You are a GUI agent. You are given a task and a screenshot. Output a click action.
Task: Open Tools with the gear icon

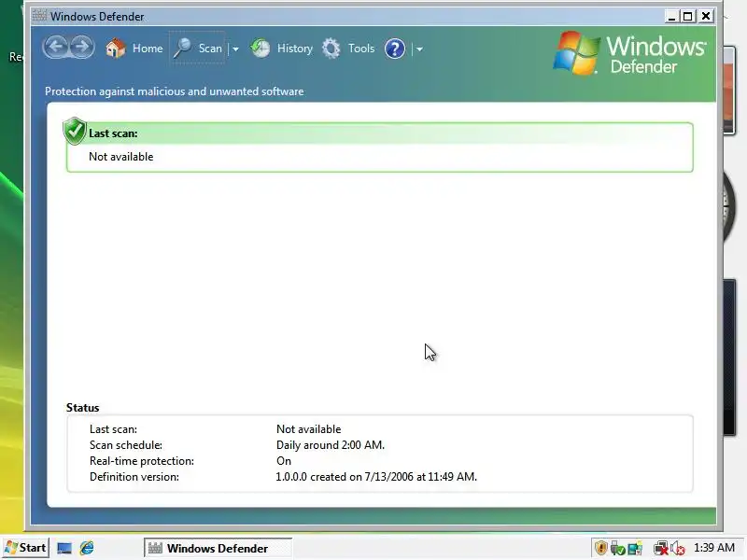(x=348, y=49)
